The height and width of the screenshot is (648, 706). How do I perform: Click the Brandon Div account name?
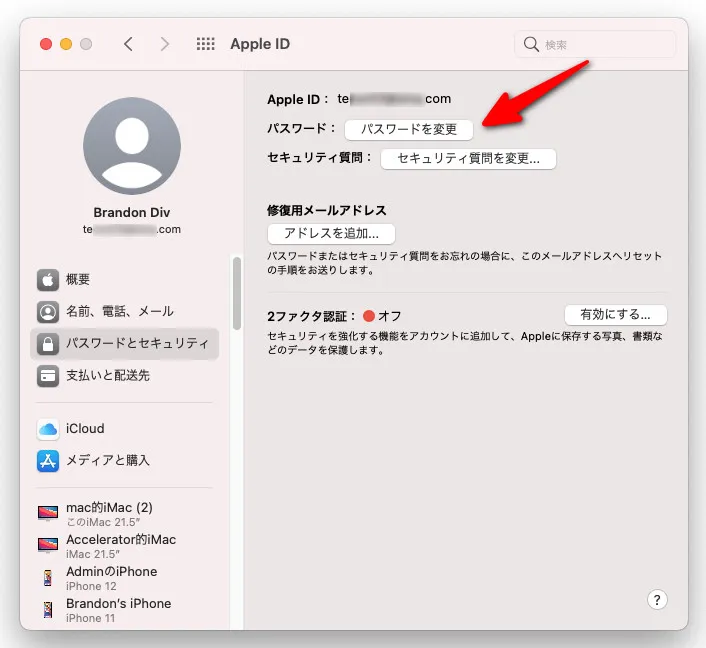coord(132,212)
